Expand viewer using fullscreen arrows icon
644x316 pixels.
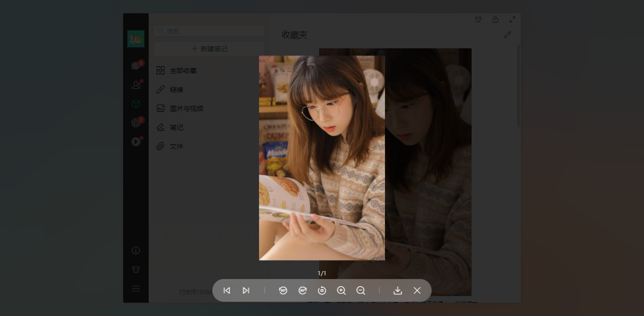pos(512,19)
